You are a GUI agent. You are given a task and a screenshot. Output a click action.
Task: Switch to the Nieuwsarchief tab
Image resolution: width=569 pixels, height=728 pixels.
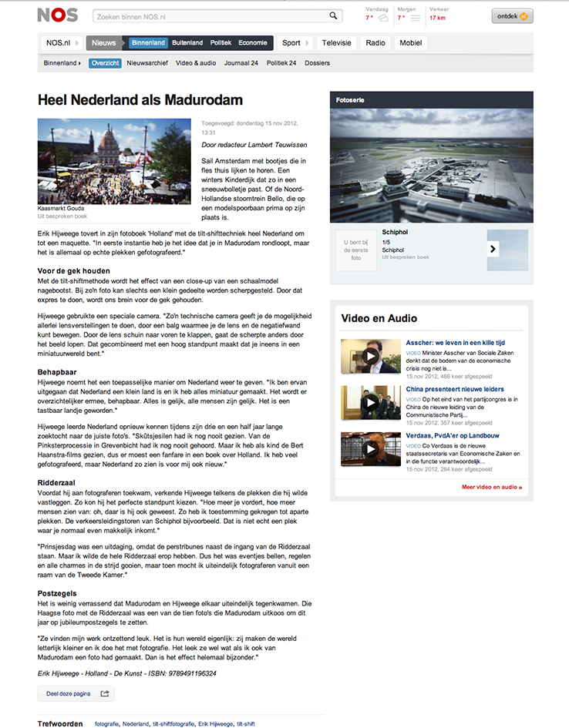click(147, 63)
